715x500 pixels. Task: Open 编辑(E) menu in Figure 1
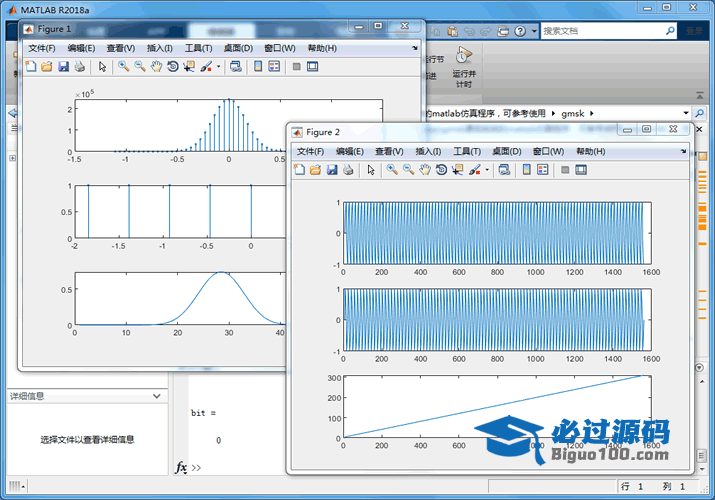pos(81,48)
